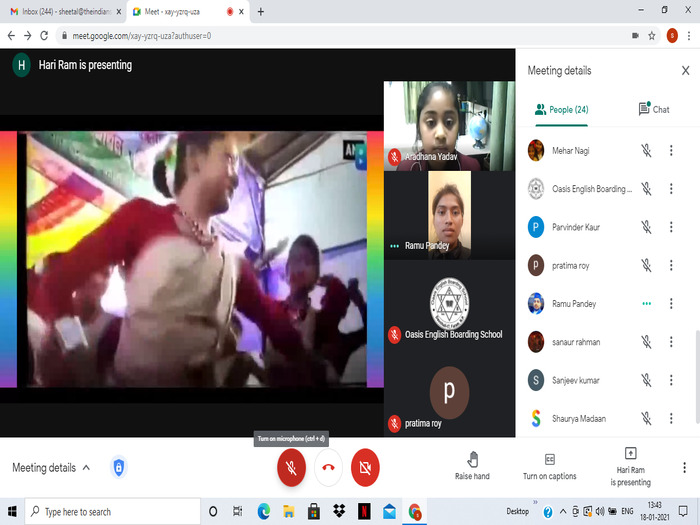The width and height of the screenshot is (700, 525).
Task: Select pratima roy's participant tile
Action: tap(449, 393)
